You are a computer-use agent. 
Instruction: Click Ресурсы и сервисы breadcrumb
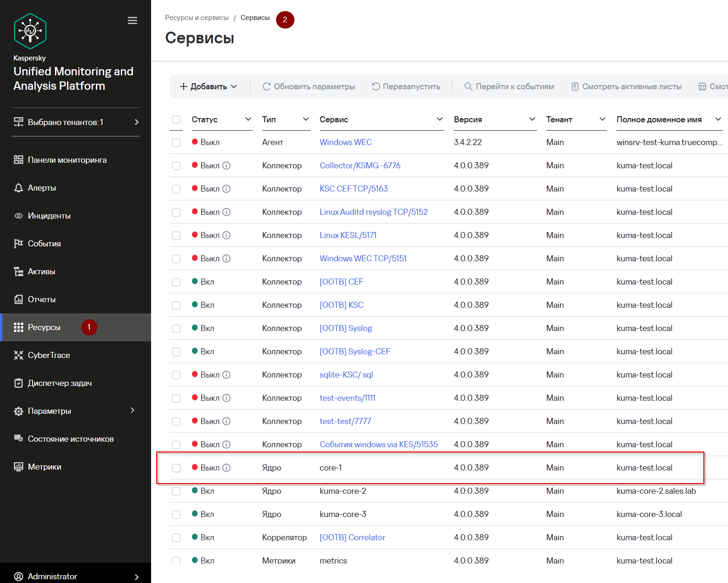tap(197, 18)
